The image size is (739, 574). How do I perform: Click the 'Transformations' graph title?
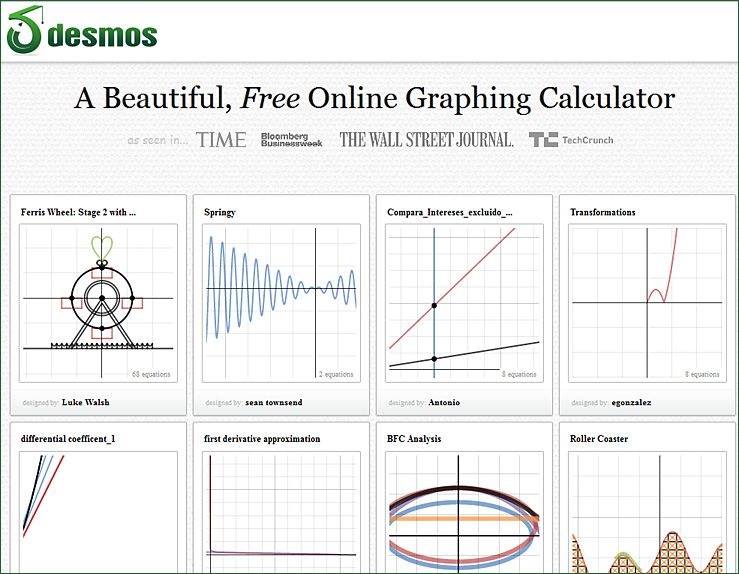point(602,212)
